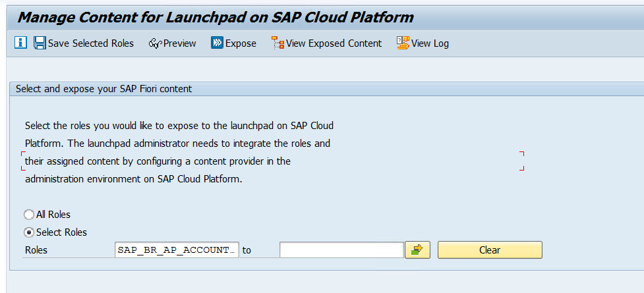This screenshot has height=293, width=644.
Task: Click the 'Select and expose your SAP Fiori content' header
Action: click(104, 89)
